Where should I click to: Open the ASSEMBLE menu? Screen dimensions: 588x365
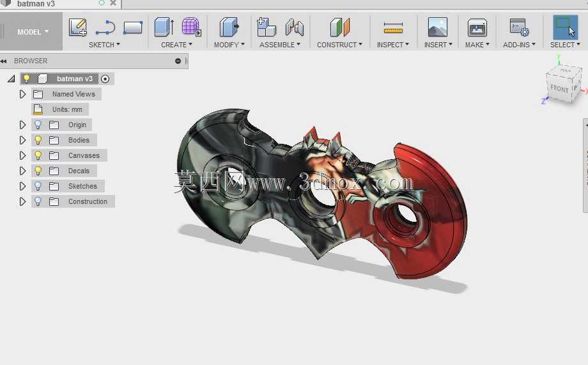280,45
